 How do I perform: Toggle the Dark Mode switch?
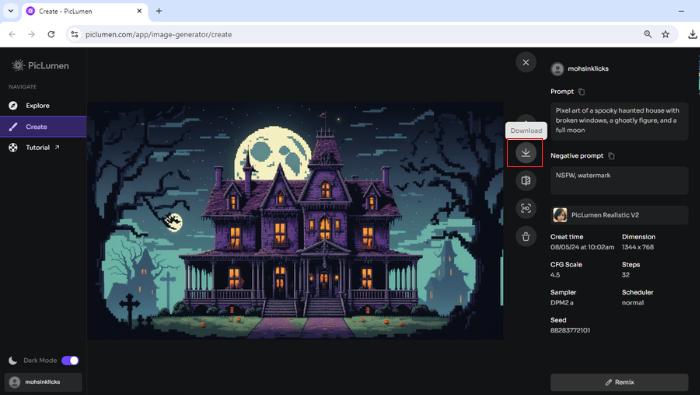click(x=70, y=360)
